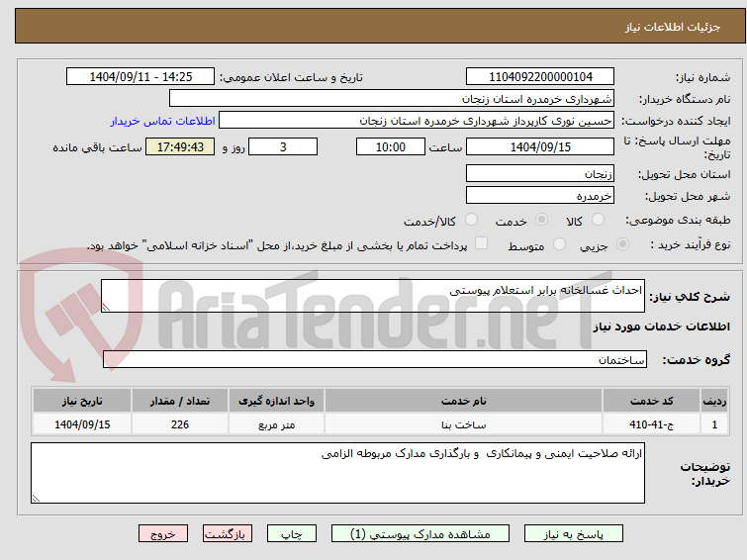Click the خروج exit button
This screenshot has width=747, height=560.
(x=163, y=534)
